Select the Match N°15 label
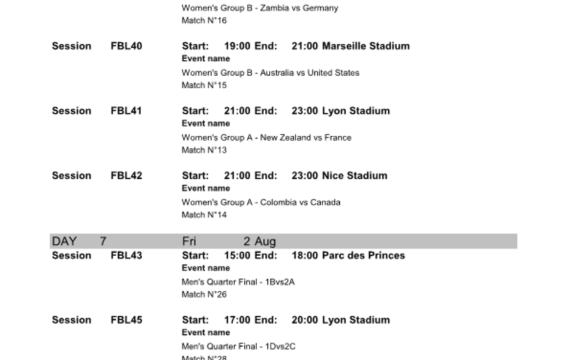This screenshot has height=360, width=570. (204, 85)
